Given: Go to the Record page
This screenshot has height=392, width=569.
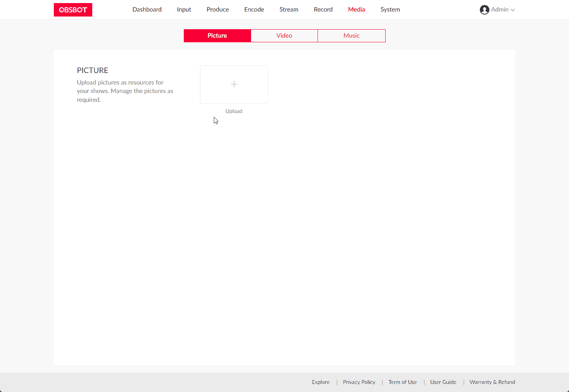Looking at the screenshot, I should pos(323,10).
